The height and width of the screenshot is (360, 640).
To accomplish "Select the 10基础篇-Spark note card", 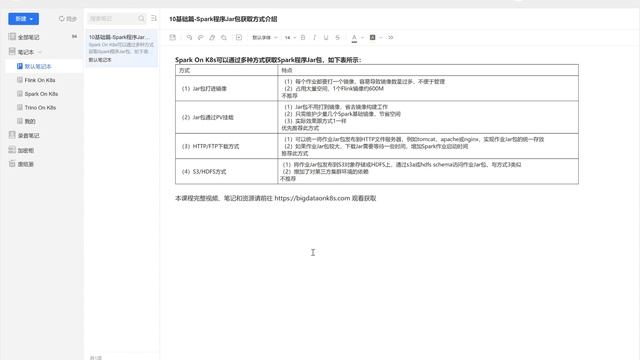I will (x=122, y=48).
